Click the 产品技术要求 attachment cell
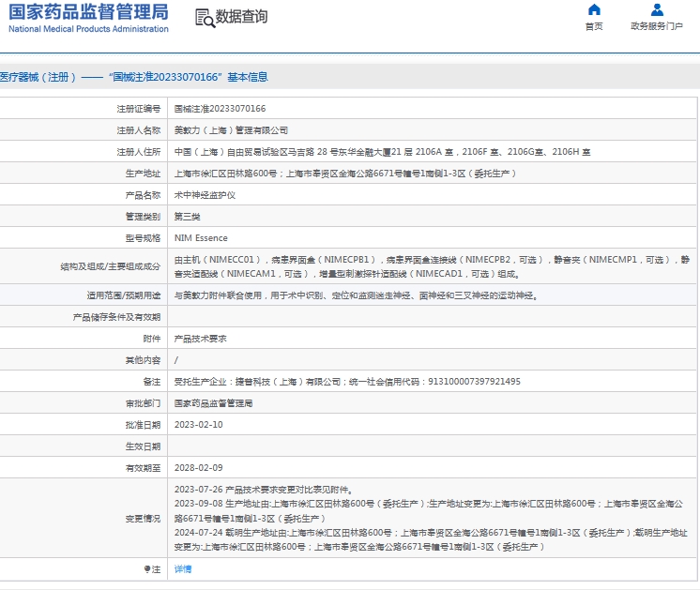The width and height of the screenshot is (700, 590). 200,339
